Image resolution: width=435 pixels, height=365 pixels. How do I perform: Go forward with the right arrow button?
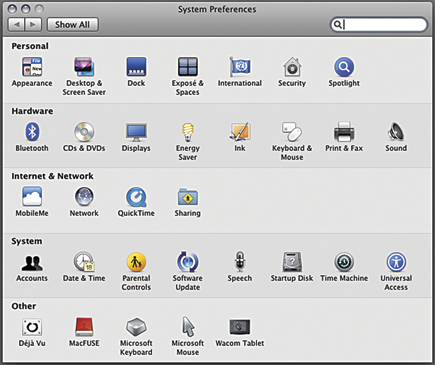click(33, 25)
